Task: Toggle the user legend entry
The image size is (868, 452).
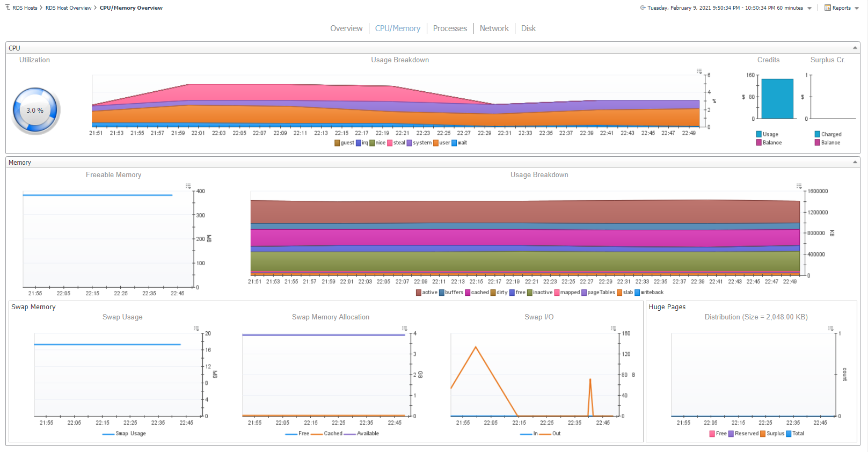Action: tap(442, 143)
